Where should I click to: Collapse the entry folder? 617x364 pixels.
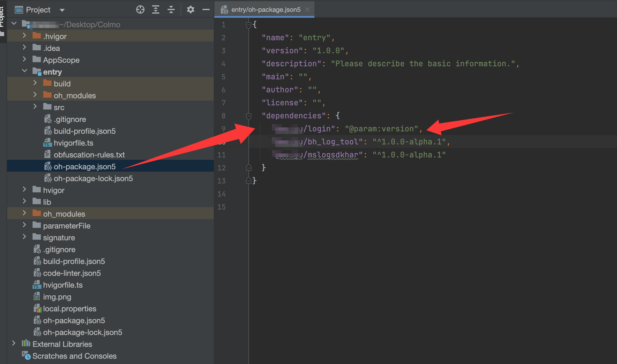(x=25, y=71)
